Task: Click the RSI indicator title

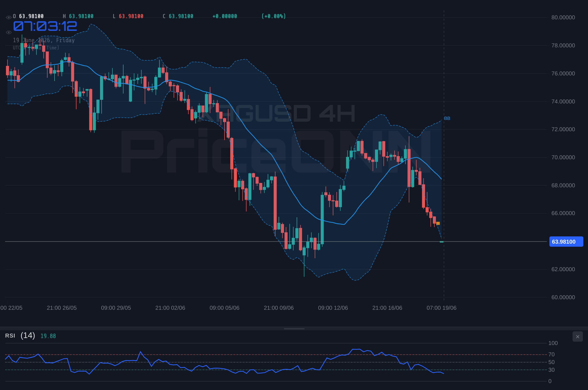Action: (10, 336)
